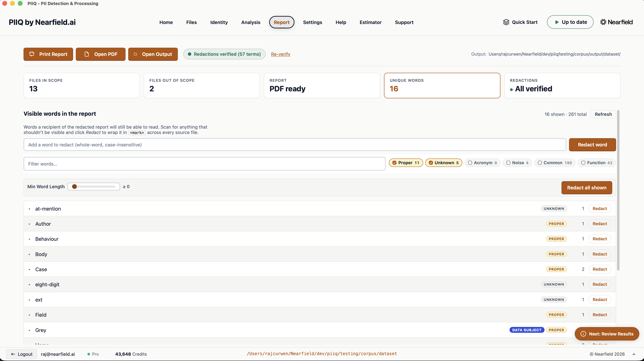The image size is (644, 361).
Task: Toggle the Unknown filter checkbox
Action: 431,163
